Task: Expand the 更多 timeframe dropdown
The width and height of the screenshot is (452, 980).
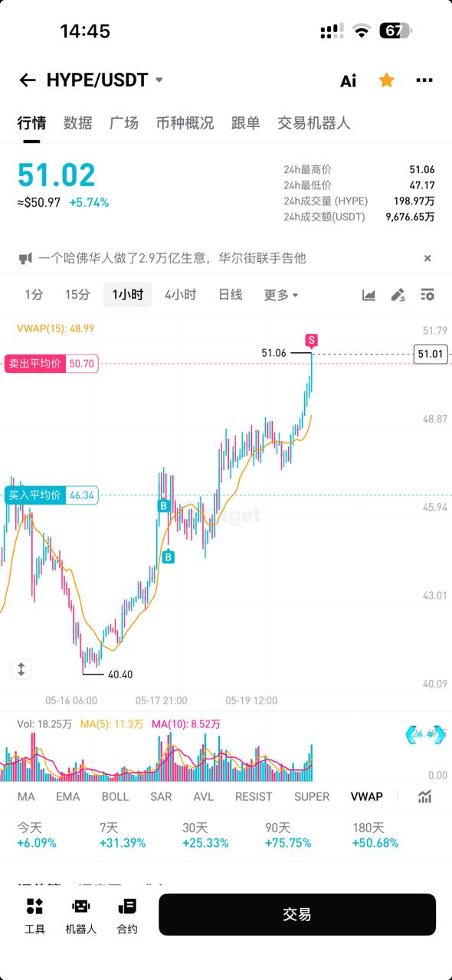Action: click(x=281, y=295)
